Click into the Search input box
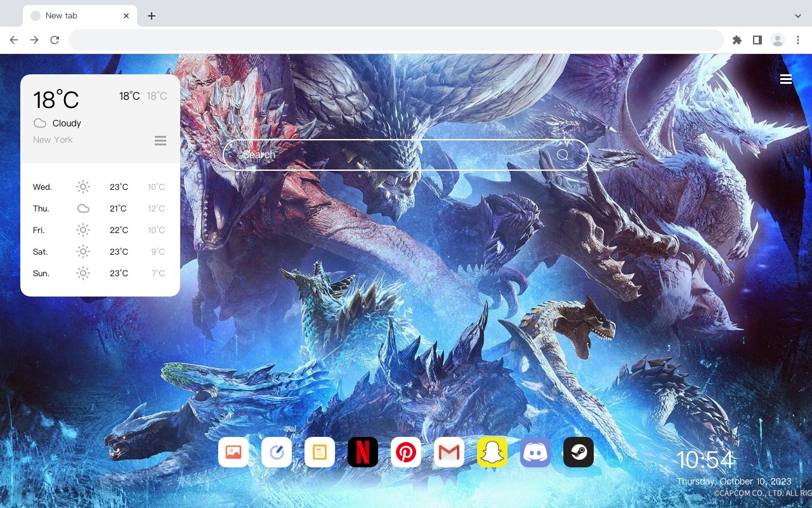Image resolution: width=812 pixels, height=508 pixels. (x=406, y=155)
